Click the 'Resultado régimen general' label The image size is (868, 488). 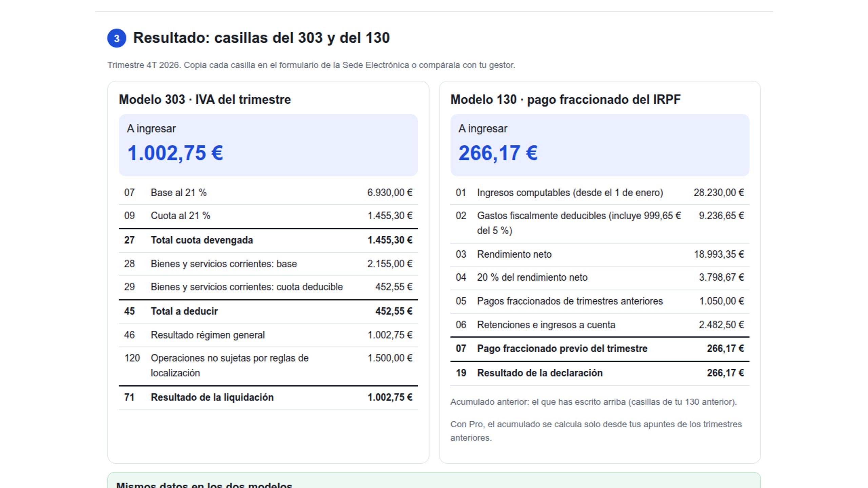208,335
